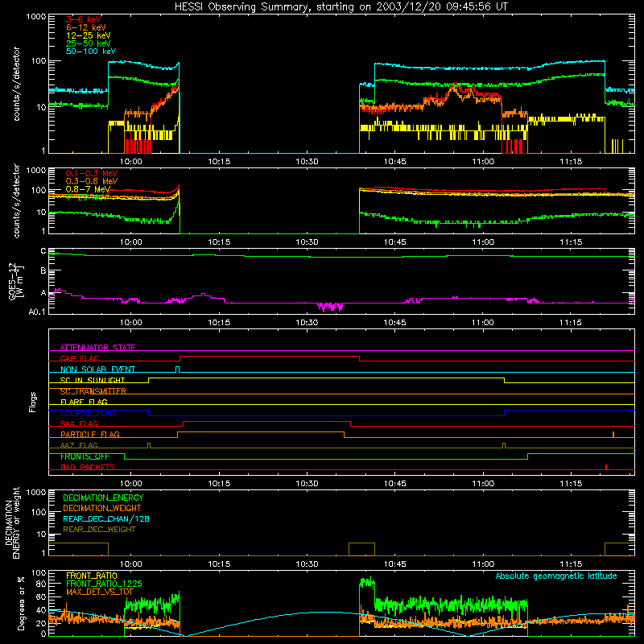
Task: Select the SC_TRANSMITTER flag label
Action: point(93,391)
